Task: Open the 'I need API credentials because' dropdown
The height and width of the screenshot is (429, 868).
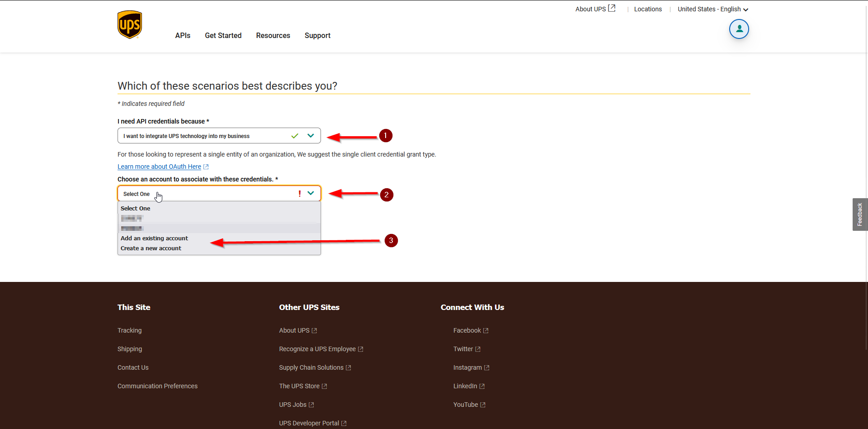Action: pos(311,135)
